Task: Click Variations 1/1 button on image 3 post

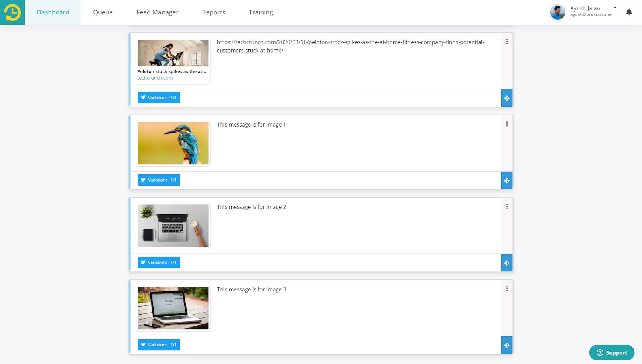Action: click(x=159, y=345)
